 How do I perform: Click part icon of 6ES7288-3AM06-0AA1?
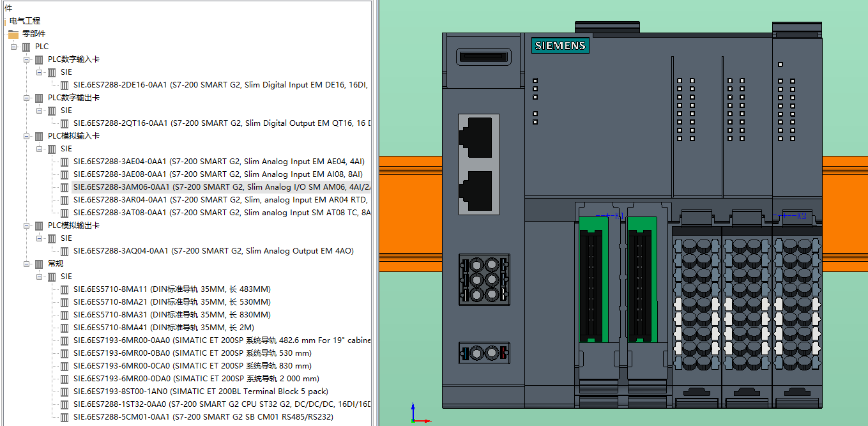point(65,187)
